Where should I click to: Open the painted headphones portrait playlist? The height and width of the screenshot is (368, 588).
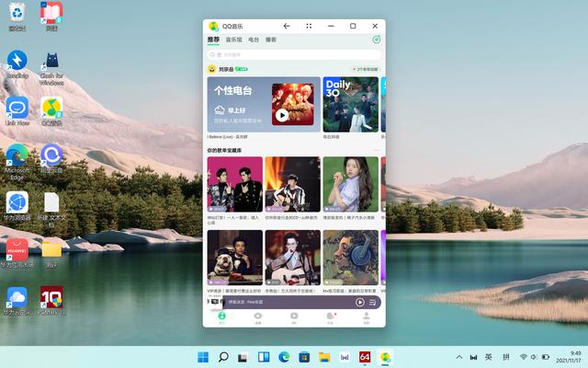pos(351,258)
